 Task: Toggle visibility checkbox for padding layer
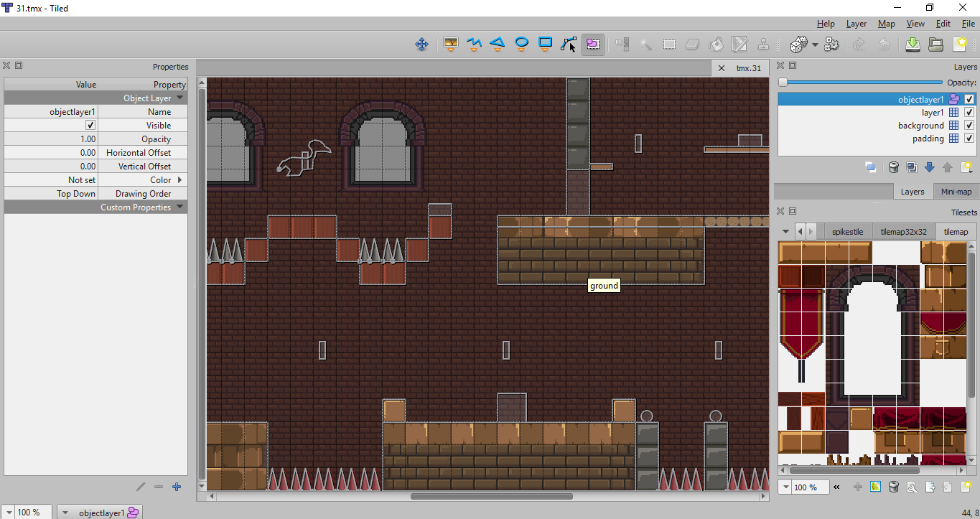[x=969, y=139]
